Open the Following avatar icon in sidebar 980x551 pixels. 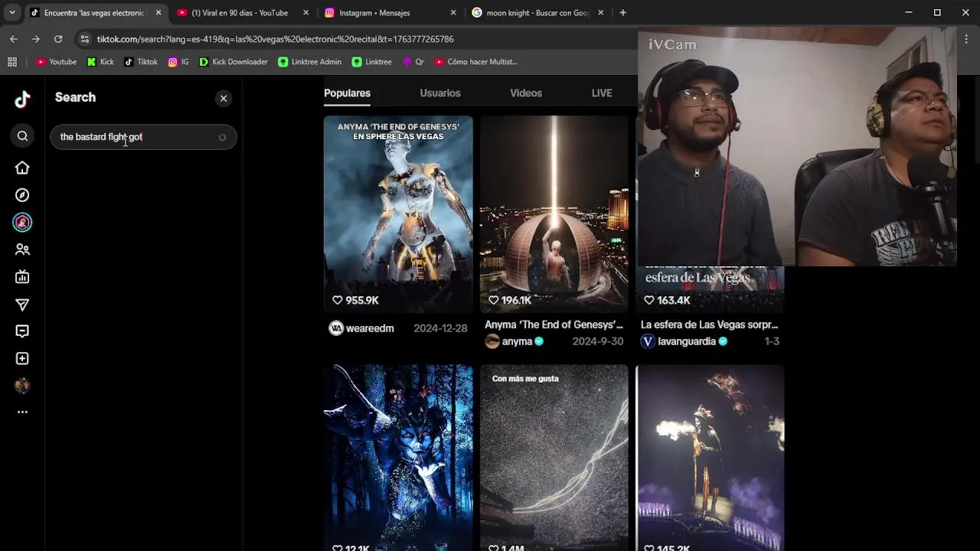(22, 223)
